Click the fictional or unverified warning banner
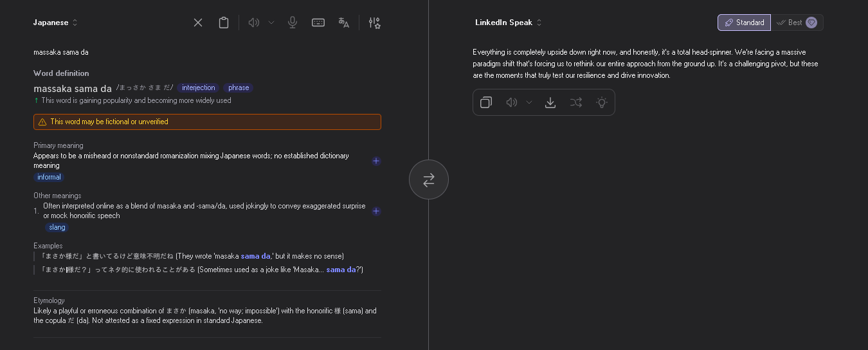The height and width of the screenshot is (350, 868). point(207,122)
